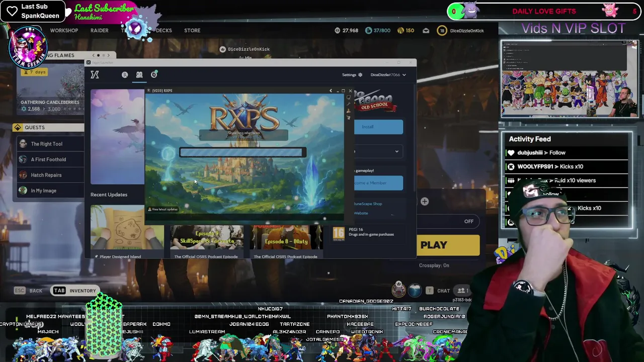Open Episode 9 SkillSpecs podcast thumbnail
This screenshot has width=644, height=362.
(x=206, y=237)
